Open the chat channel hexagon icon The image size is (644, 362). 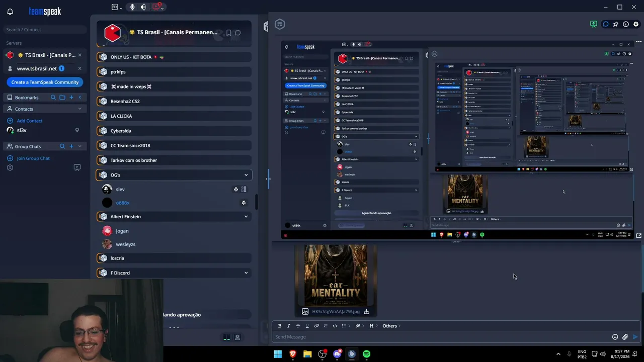[x=280, y=24]
